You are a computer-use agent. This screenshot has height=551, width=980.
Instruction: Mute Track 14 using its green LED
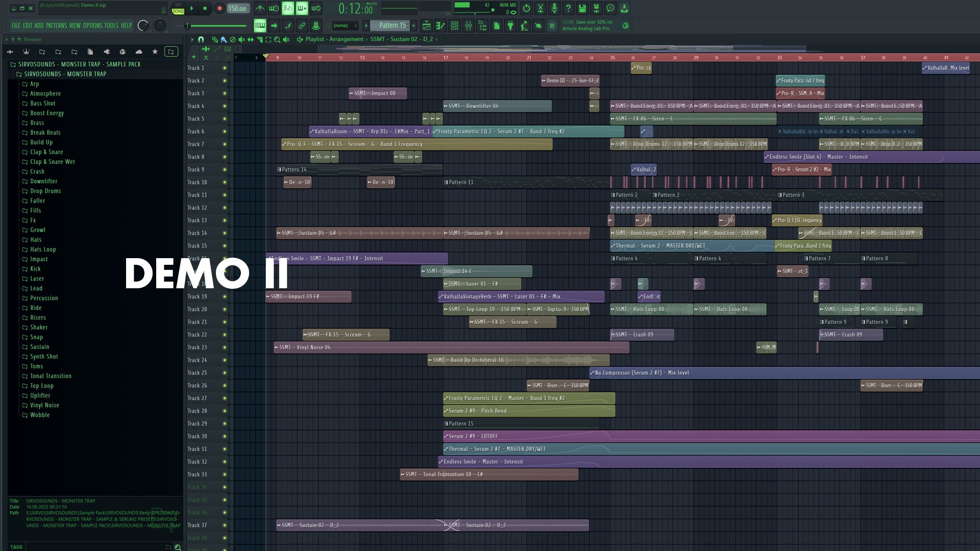(225, 233)
